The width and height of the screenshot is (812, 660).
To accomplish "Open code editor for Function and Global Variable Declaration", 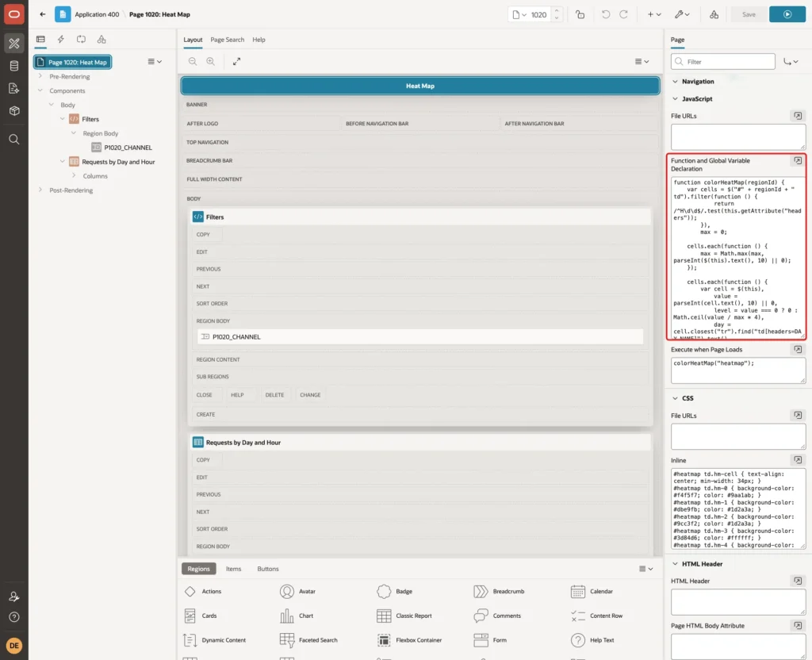I will click(x=798, y=160).
